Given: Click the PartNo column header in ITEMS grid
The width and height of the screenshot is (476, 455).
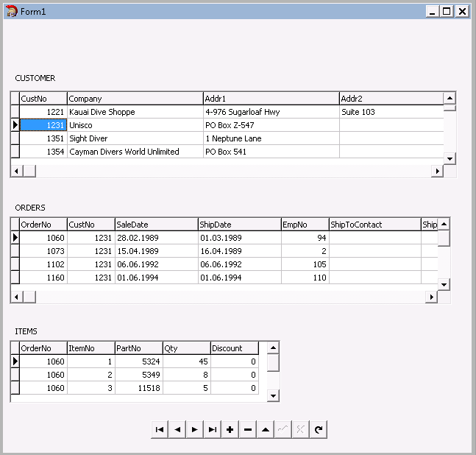Looking at the screenshot, I should coord(139,348).
